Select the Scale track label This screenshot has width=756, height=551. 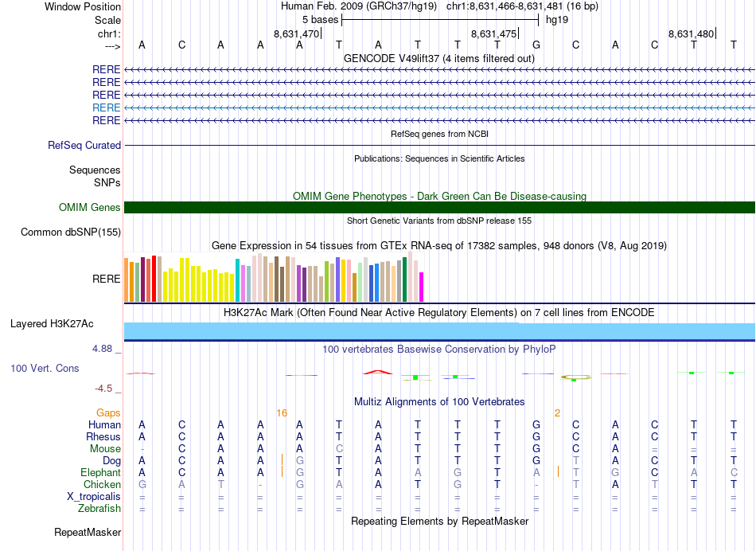(x=107, y=20)
